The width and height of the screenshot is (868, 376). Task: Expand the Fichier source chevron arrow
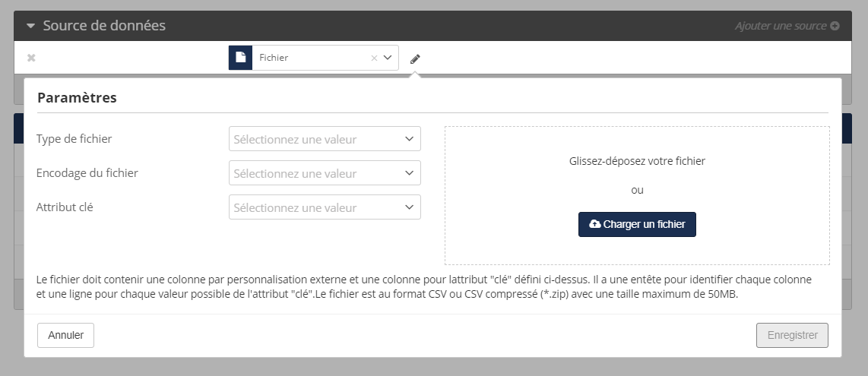click(x=387, y=58)
